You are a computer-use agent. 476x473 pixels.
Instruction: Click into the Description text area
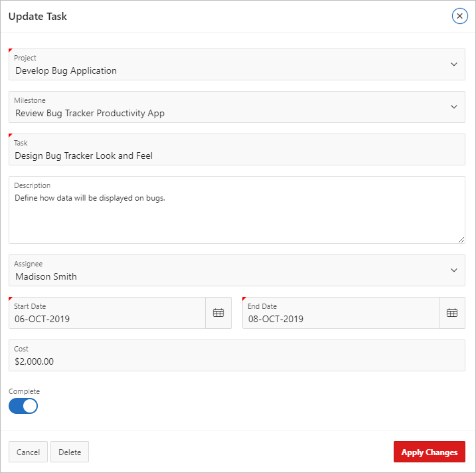point(237,210)
